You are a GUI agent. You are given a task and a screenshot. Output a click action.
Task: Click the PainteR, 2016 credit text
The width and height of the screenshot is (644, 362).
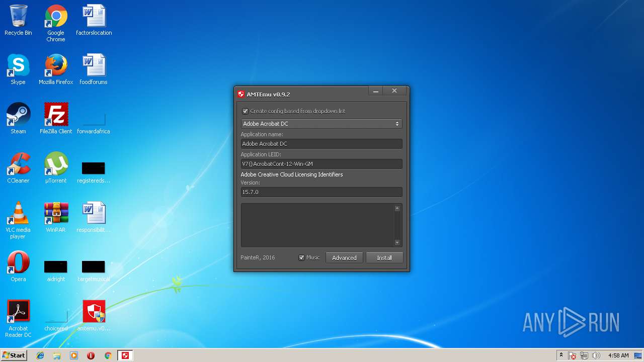258,257
